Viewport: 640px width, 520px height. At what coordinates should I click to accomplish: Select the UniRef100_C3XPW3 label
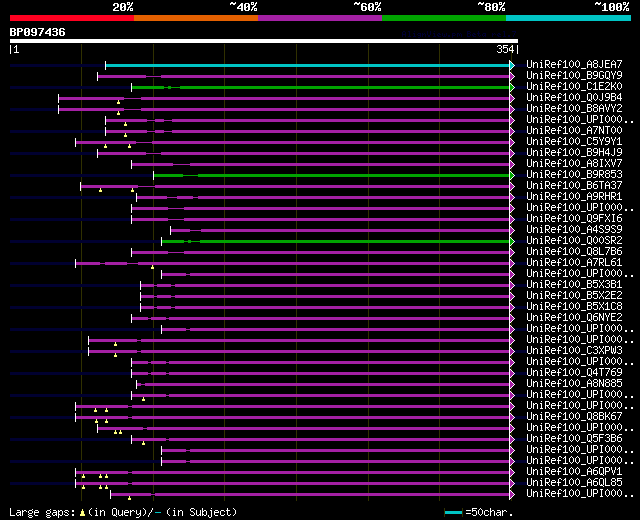(574, 351)
